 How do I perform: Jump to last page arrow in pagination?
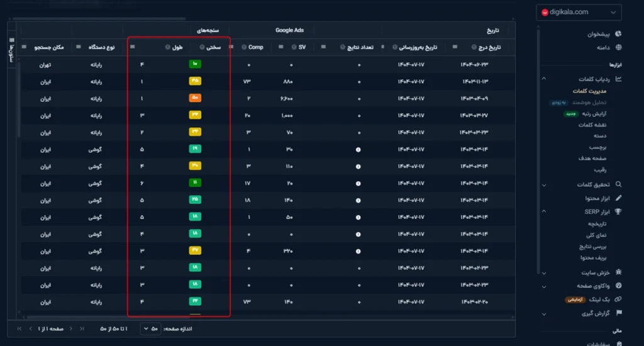19,329
